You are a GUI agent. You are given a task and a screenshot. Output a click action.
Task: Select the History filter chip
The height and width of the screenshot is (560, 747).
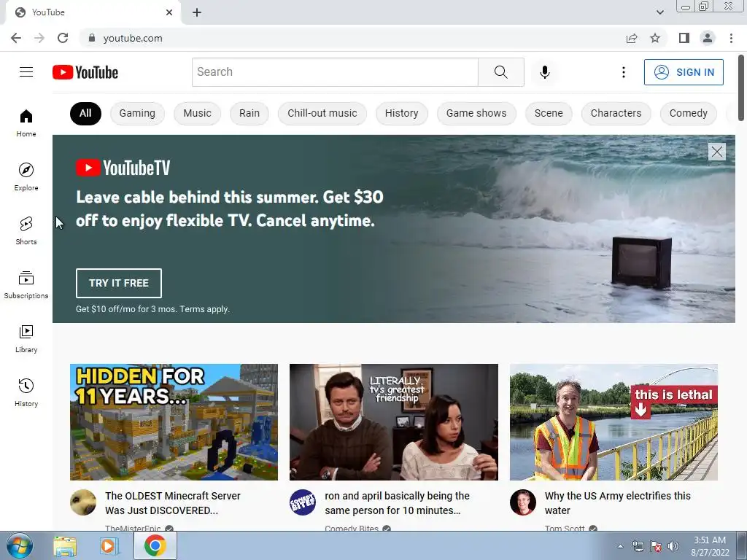tap(402, 113)
